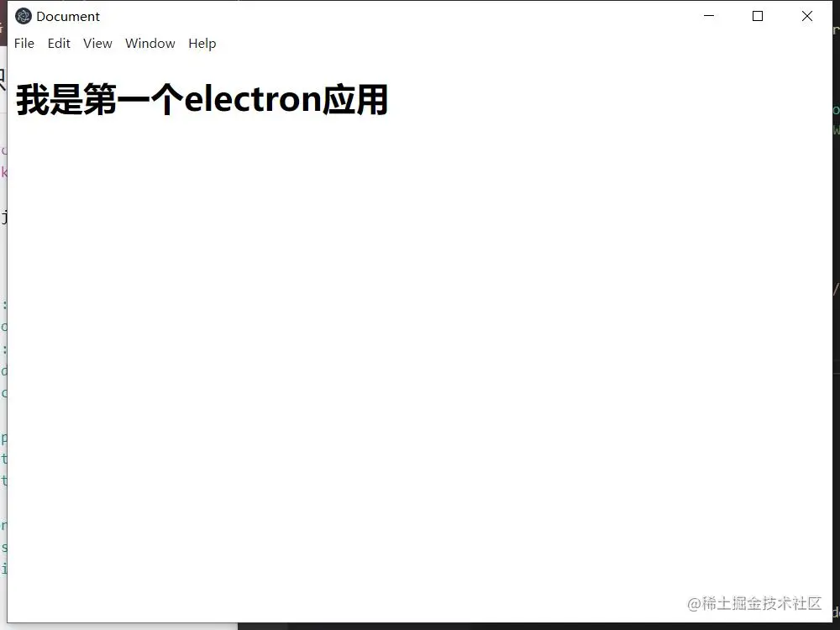Close the Document window

pos(806,16)
